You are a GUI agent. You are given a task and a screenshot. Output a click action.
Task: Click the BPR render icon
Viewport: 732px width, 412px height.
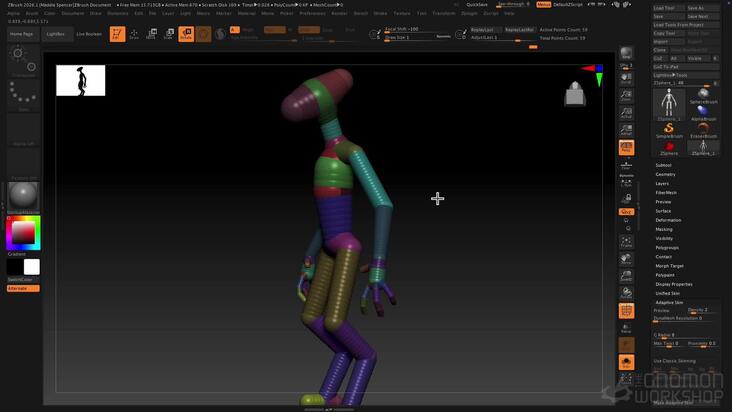tap(626, 53)
